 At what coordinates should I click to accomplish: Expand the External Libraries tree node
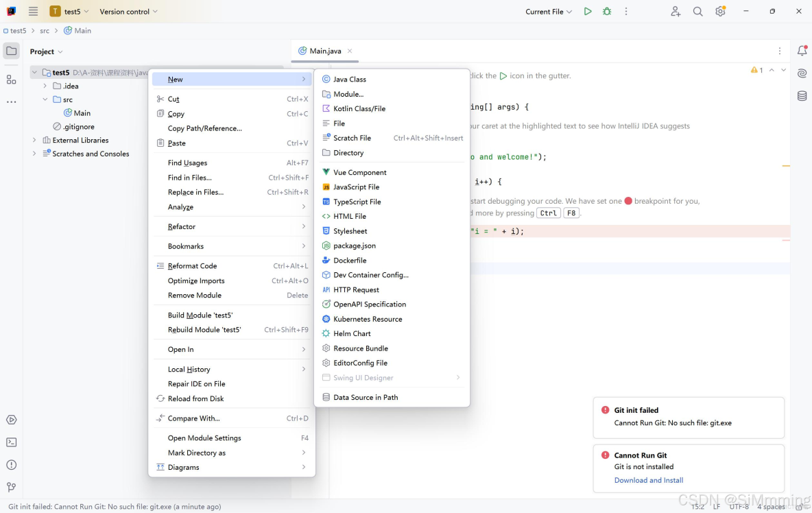point(34,140)
